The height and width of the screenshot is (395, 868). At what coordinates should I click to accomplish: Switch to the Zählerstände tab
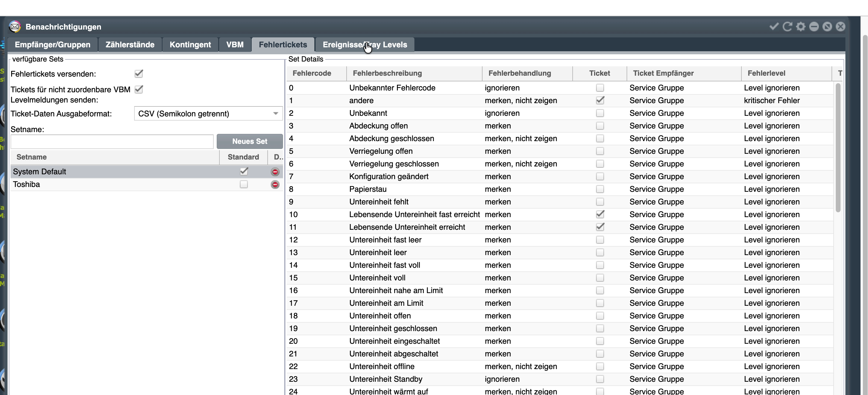pyautogui.click(x=130, y=45)
